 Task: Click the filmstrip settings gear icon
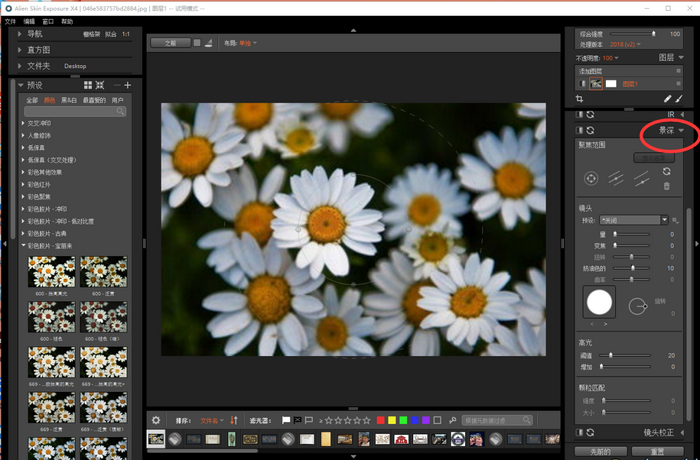156,421
